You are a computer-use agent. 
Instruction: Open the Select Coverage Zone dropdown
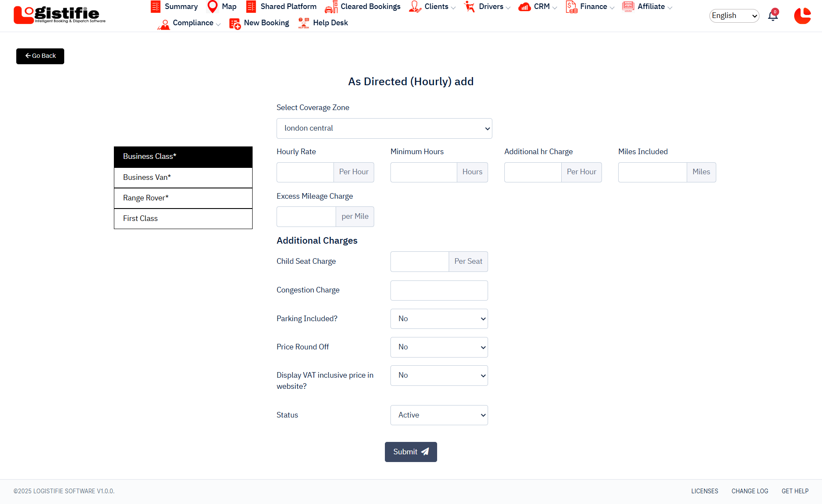coord(384,128)
